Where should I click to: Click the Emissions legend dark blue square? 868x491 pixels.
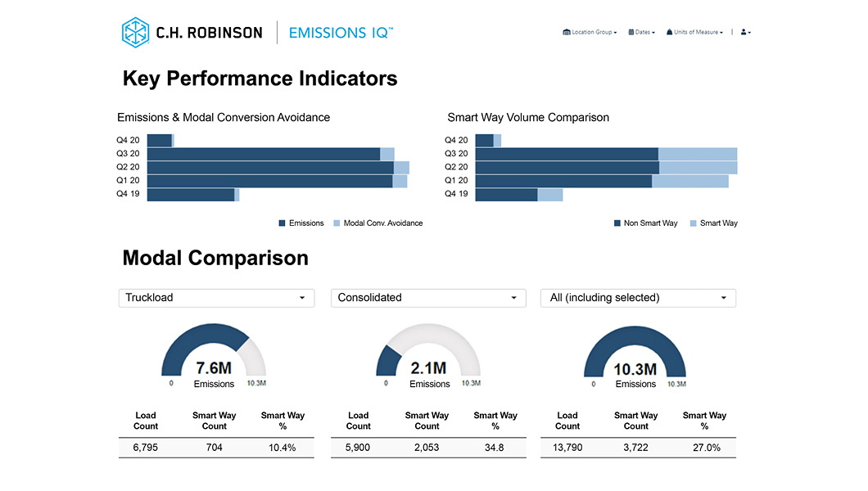[282, 223]
